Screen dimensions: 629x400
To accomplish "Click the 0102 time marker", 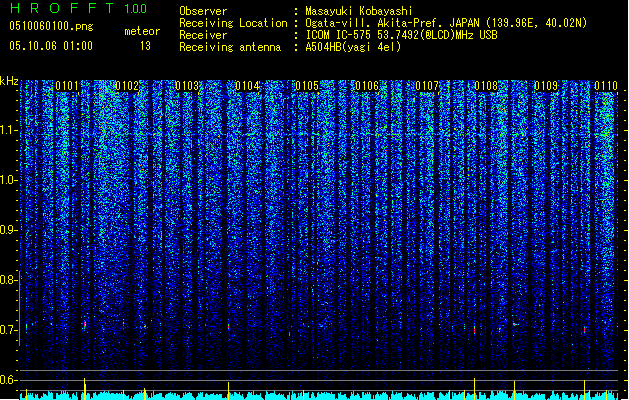I will 127,86.
